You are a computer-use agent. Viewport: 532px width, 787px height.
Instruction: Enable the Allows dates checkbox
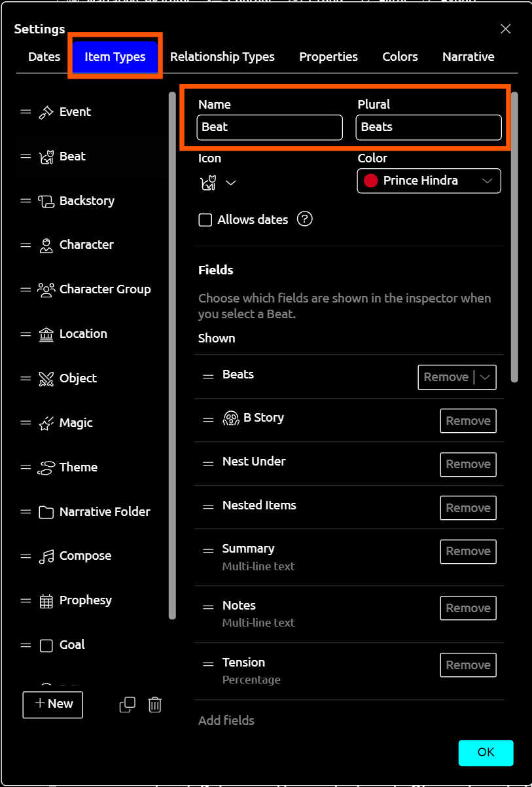205,220
